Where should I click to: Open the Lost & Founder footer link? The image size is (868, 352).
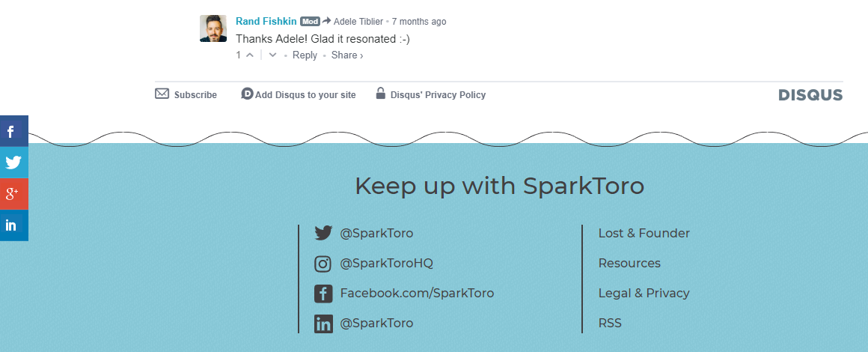644,233
